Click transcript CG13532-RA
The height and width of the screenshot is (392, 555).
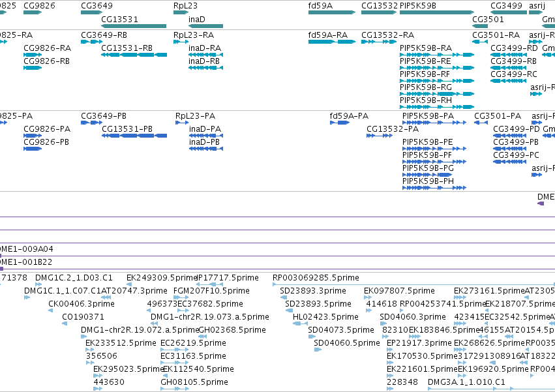(x=379, y=42)
